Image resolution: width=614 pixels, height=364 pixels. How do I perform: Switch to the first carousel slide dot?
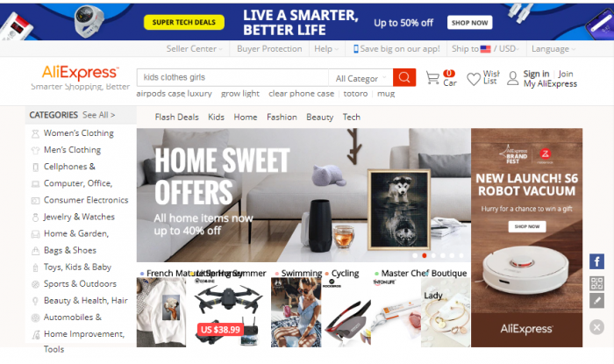coord(415,255)
